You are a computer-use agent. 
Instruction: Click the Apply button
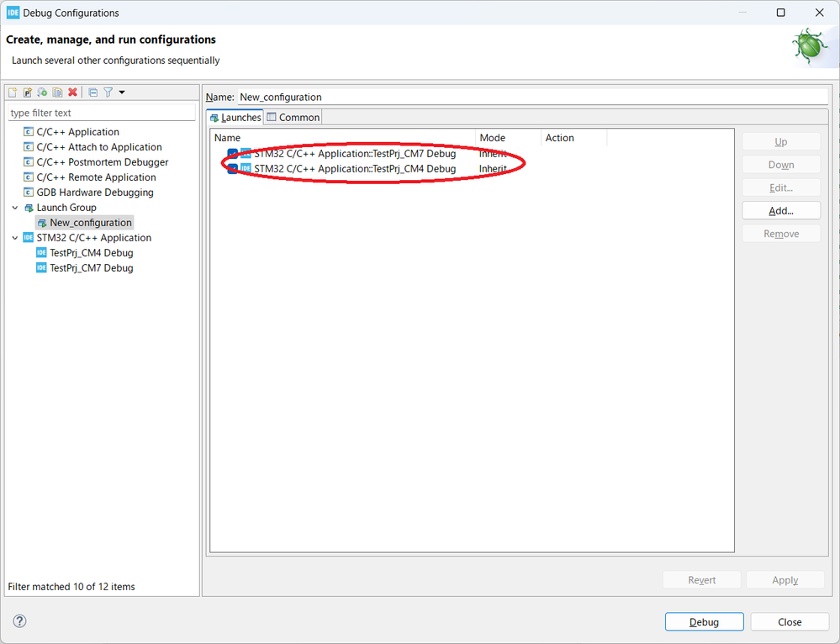tap(785, 580)
